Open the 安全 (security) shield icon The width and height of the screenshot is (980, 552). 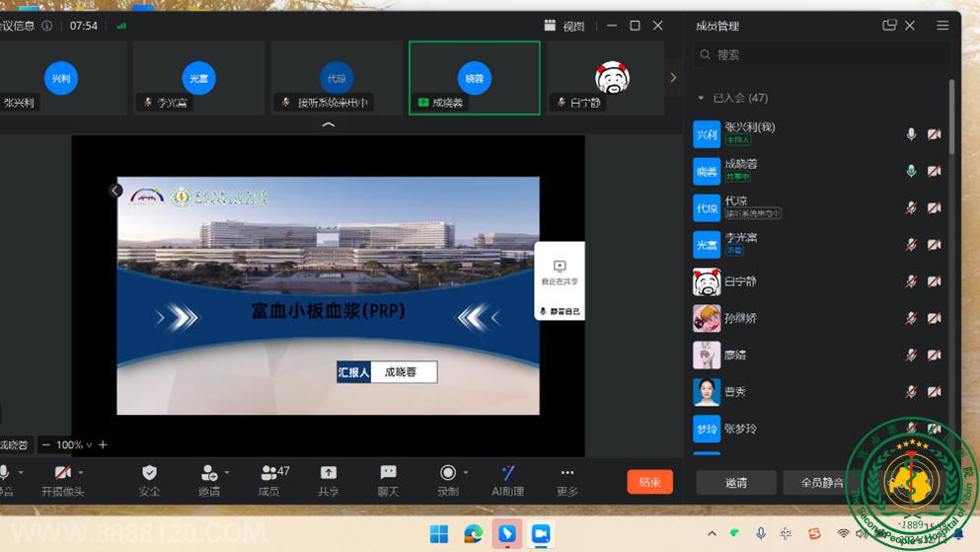[x=149, y=474]
